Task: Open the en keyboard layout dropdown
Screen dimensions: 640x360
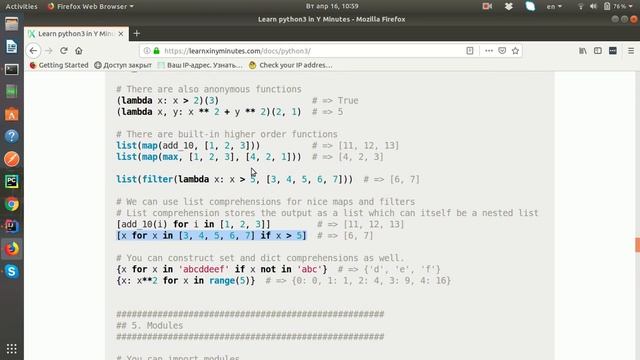Action: (x=554, y=6)
